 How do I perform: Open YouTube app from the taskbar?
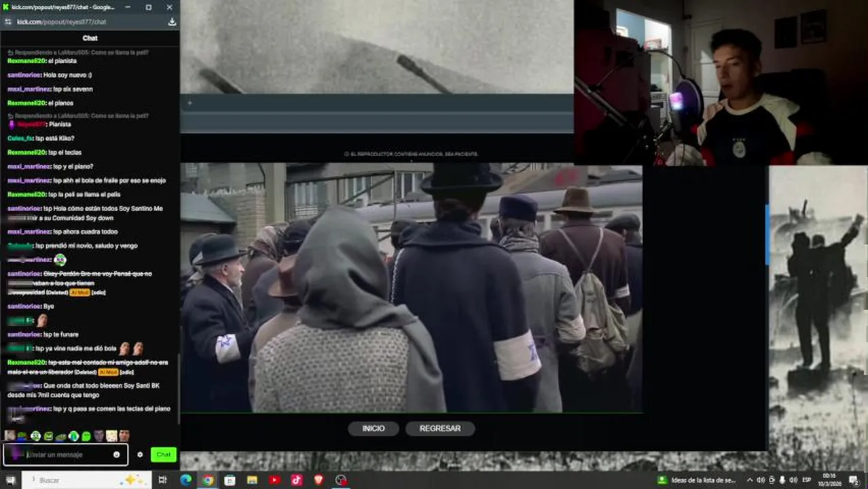coord(274,480)
